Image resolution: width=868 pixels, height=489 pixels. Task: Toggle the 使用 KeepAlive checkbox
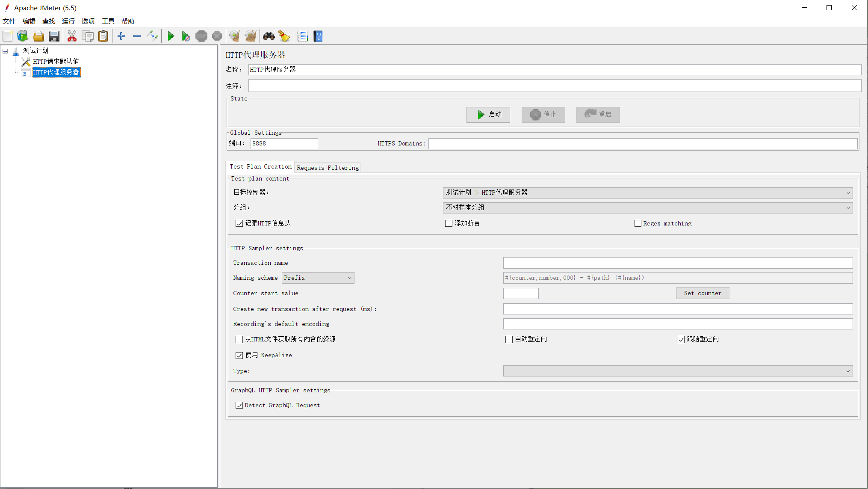tap(239, 355)
